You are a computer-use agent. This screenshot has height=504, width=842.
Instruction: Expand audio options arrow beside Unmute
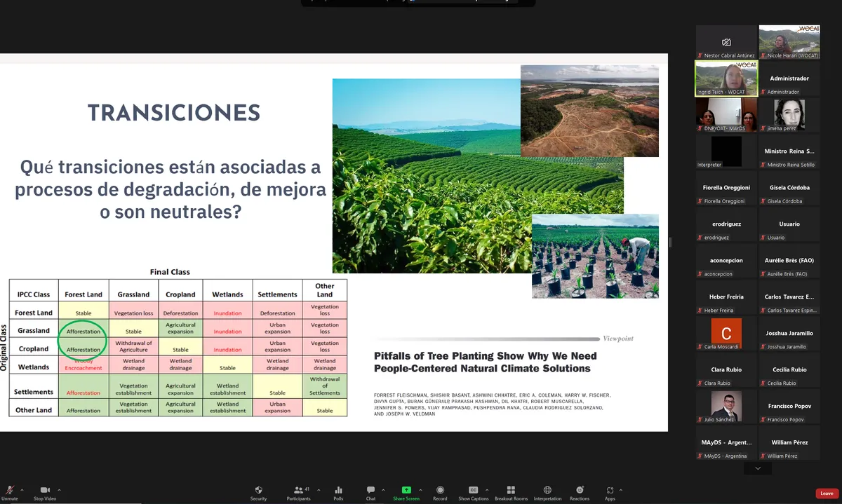coord(22,490)
